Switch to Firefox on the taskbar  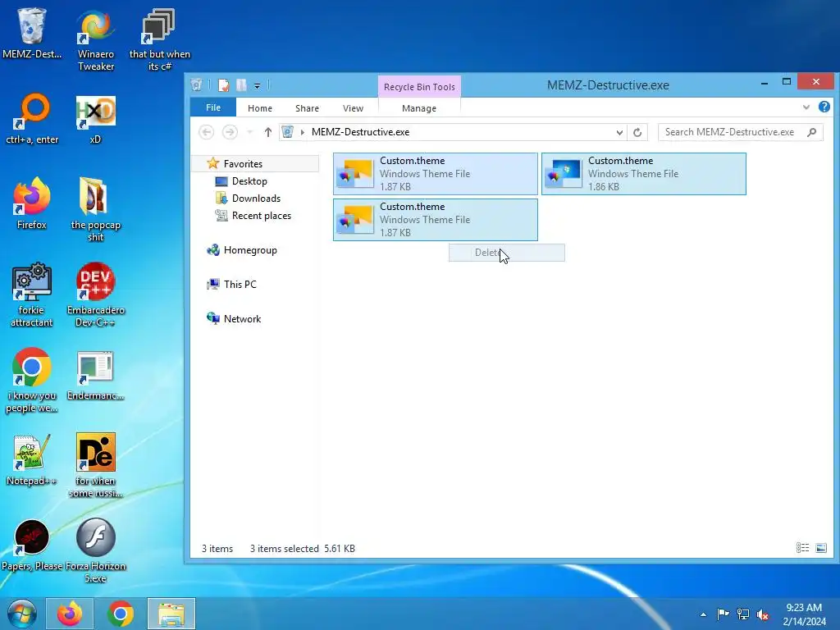[x=70, y=614]
